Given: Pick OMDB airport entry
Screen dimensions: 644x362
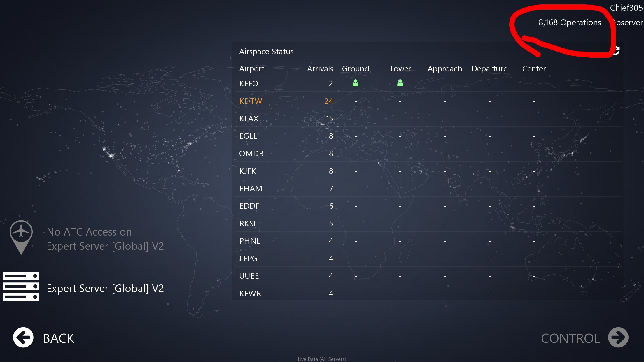Looking at the screenshot, I should tap(251, 154).
